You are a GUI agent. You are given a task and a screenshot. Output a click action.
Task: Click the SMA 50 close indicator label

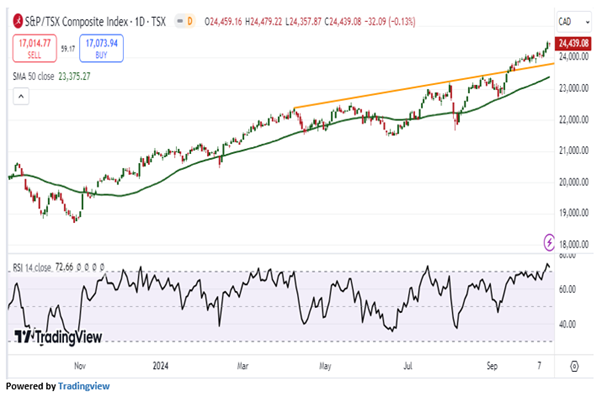pyautogui.click(x=33, y=76)
